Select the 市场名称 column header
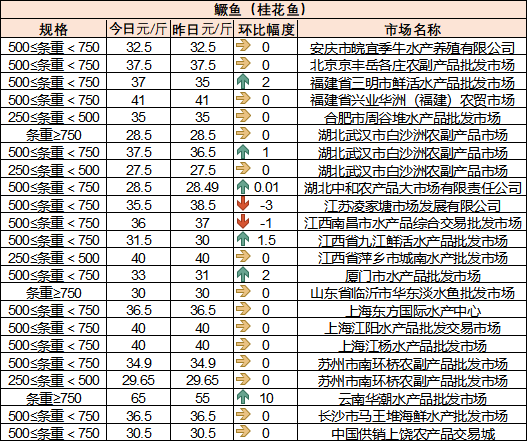This screenshot has height=442, width=528. pos(412,29)
